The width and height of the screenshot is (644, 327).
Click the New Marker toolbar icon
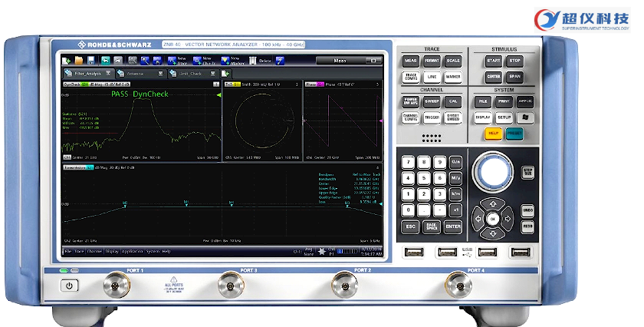click(x=225, y=60)
